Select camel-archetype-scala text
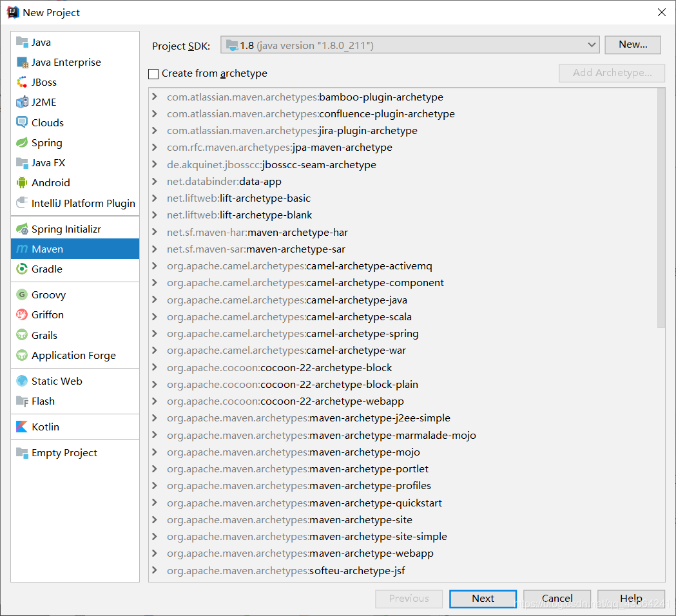Viewport: 676px width, 616px height. (x=359, y=317)
